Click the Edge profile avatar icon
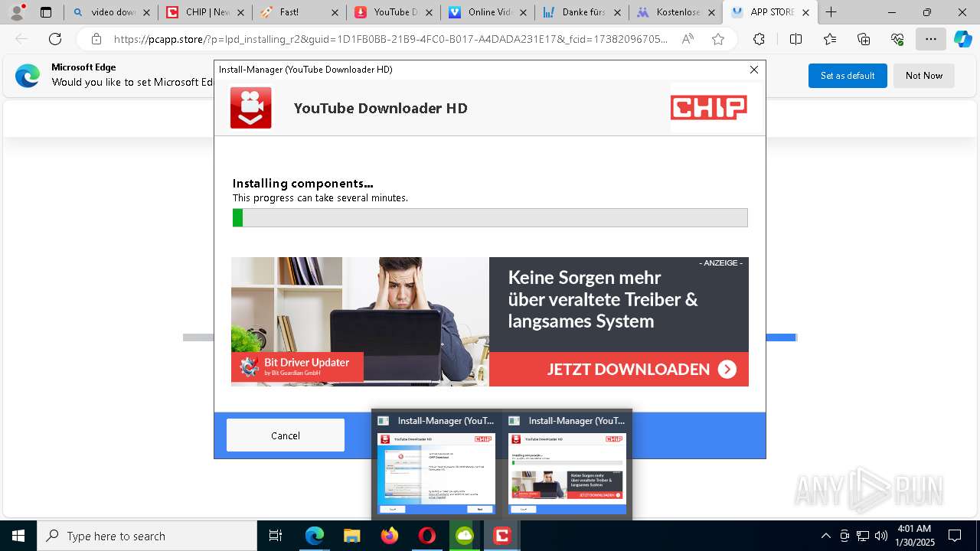Viewport: 980px width, 551px height. point(17,12)
